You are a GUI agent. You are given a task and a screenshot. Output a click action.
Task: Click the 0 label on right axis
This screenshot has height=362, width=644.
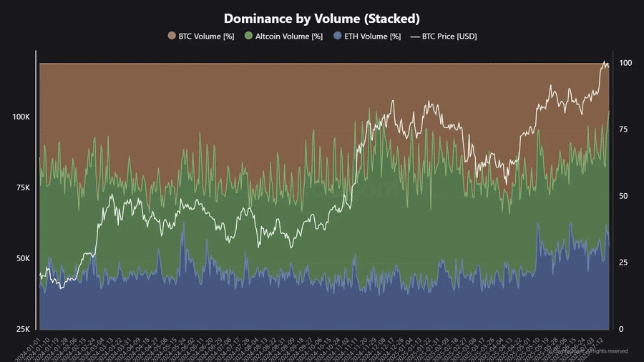tap(622, 329)
